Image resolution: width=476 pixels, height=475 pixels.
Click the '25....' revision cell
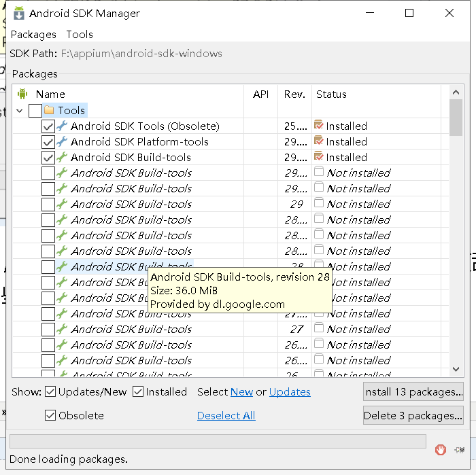pos(295,126)
